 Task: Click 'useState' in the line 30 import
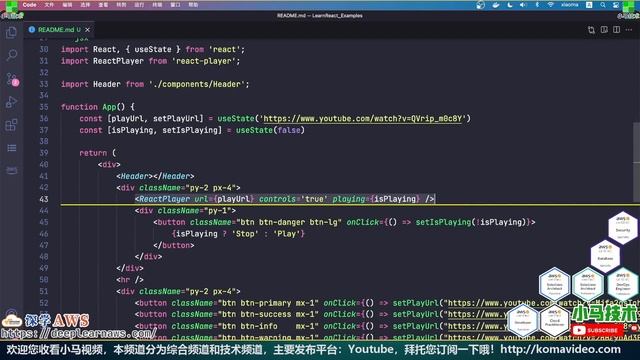pyautogui.click(x=153, y=49)
